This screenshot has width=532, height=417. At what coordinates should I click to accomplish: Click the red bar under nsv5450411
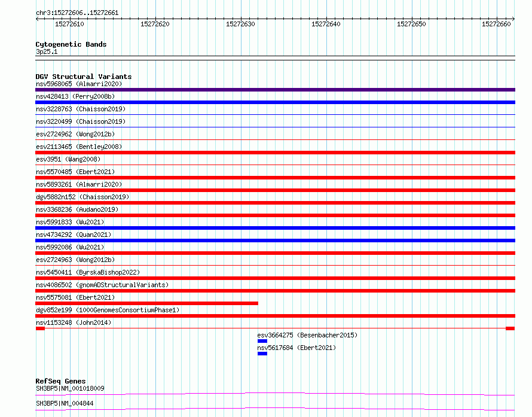tap(275, 278)
